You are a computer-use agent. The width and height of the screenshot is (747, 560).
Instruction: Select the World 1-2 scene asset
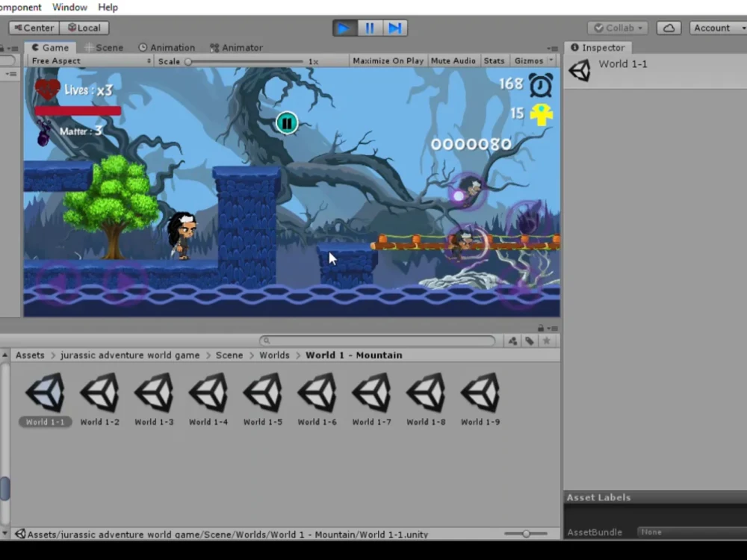coord(99,399)
